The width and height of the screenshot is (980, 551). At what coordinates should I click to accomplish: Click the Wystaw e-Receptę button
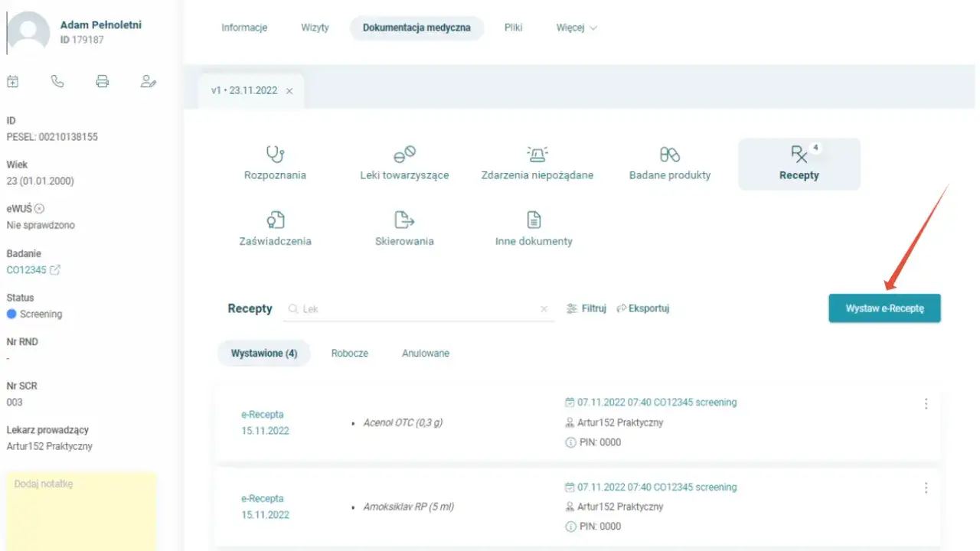884,308
